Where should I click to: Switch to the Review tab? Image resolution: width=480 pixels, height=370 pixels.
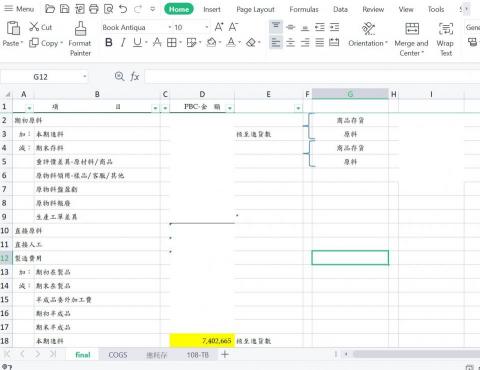click(373, 9)
